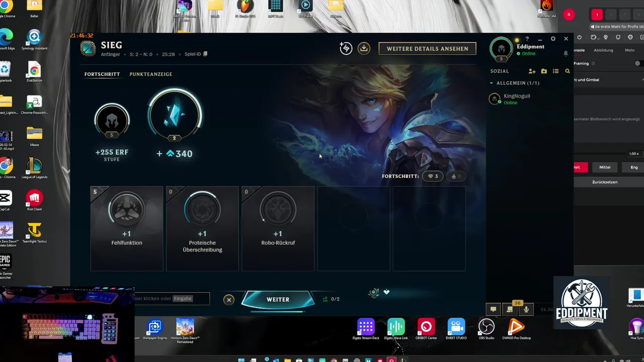Image resolution: width=644 pixels, height=362 pixels.
Task: Open Synology Assistant desktop shortcut
Action: coord(34,40)
